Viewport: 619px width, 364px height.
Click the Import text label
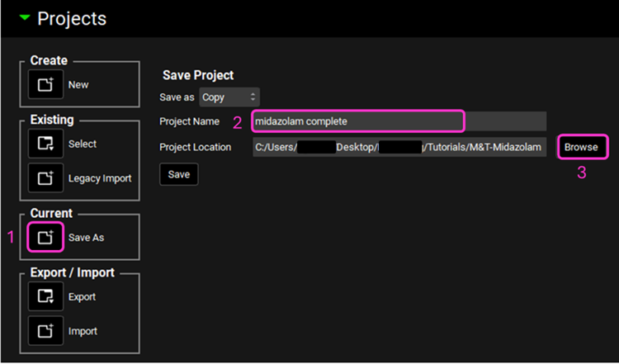click(83, 331)
